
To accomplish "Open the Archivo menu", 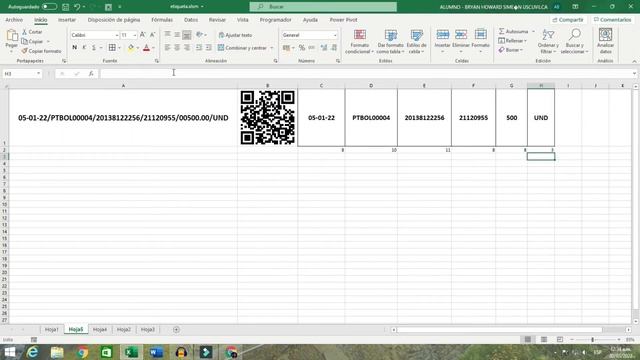I will coord(14,20).
